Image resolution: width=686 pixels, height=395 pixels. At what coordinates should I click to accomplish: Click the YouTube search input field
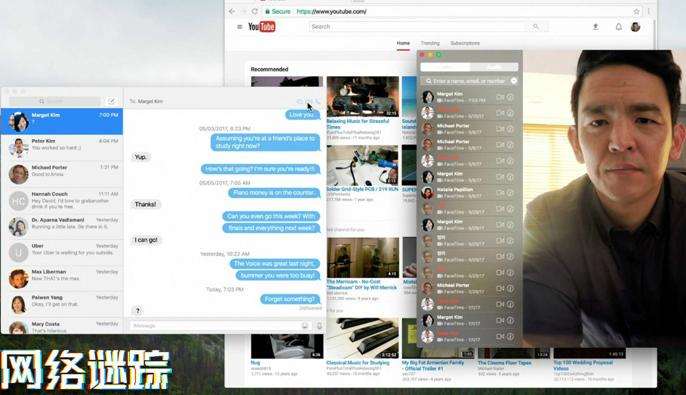pos(418,27)
